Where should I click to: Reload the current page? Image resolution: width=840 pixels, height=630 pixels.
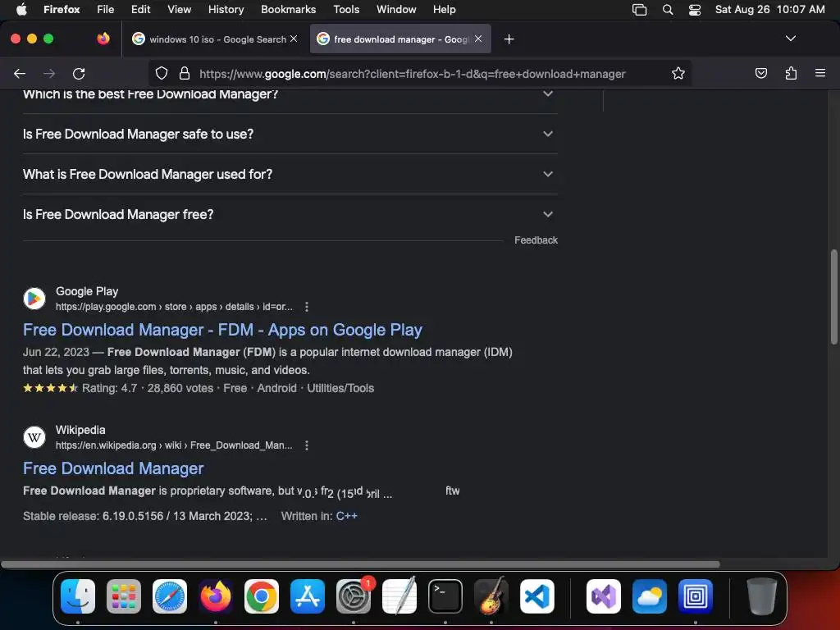(79, 73)
